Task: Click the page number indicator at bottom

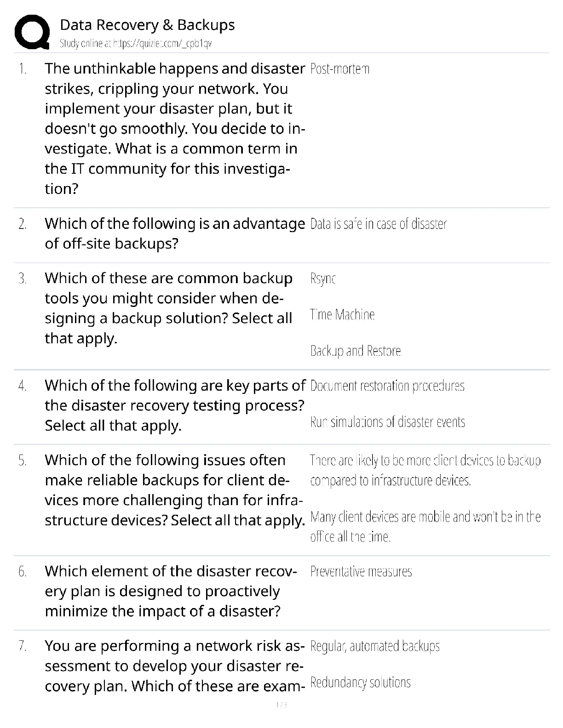Action: (x=281, y=705)
